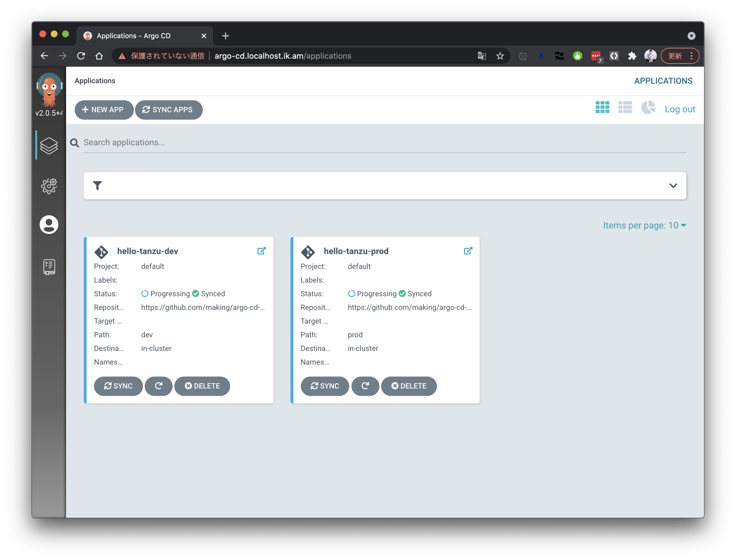Screen dimensions: 736x560
Task: Delete the hello-tanzu-prod application
Action: pos(409,386)
